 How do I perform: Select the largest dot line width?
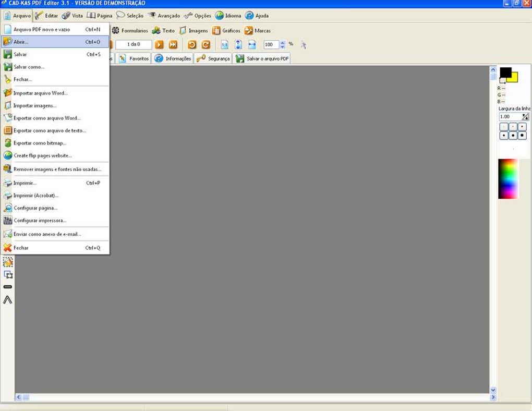522,136
